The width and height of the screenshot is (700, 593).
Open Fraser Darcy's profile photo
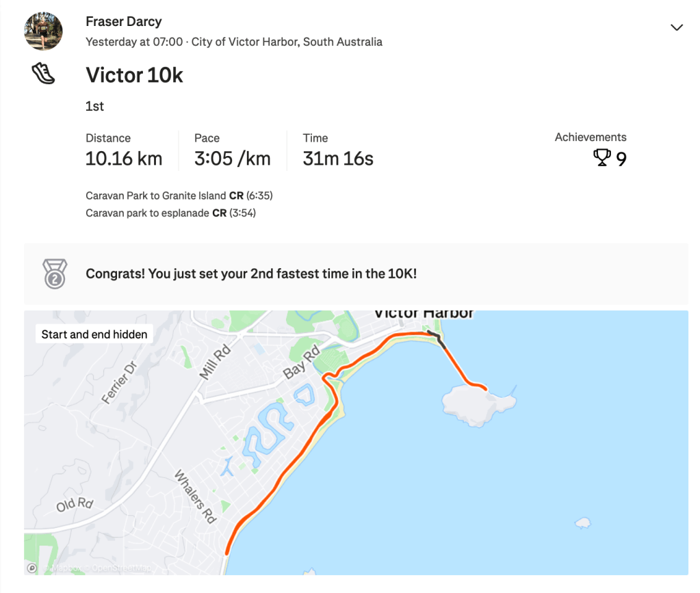(x=44, y=31)
